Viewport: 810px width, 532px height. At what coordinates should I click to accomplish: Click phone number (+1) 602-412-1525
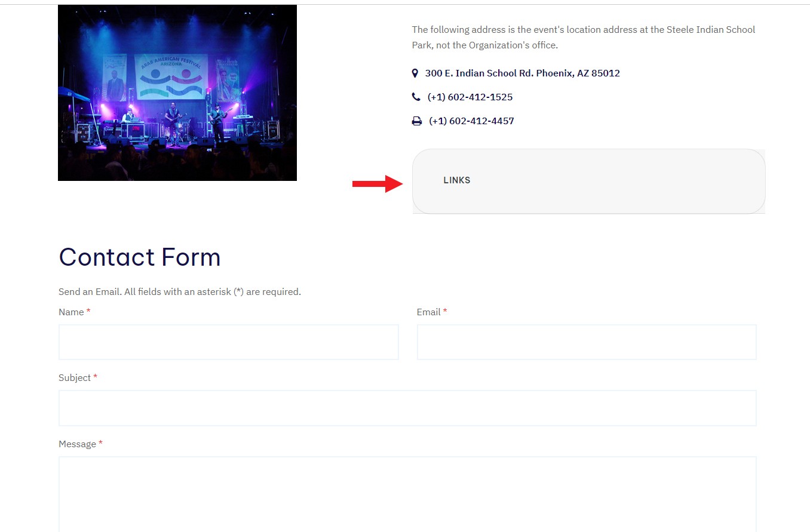tap(470, 97)
